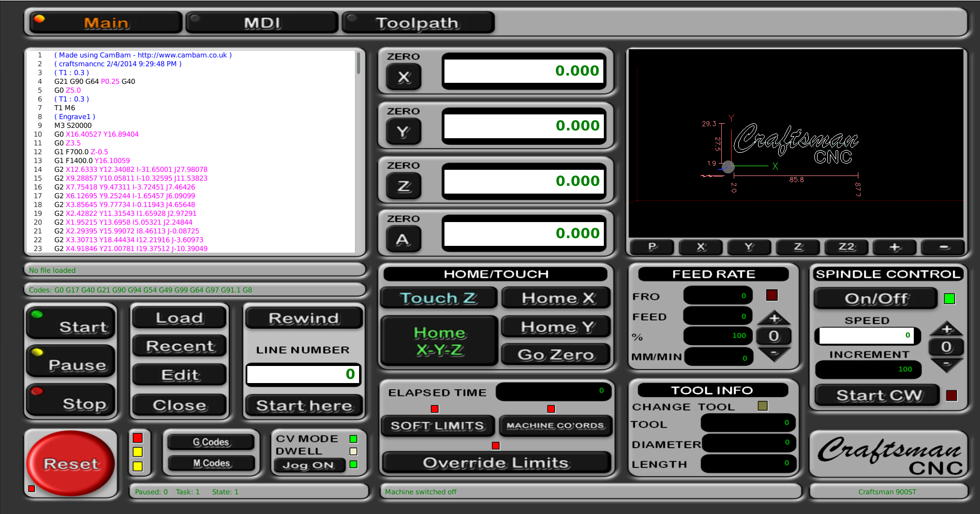Increase feed rate override with plus arrow
Image resolution: width=980 pixels, height=514 pixels.
pos(774,318)
